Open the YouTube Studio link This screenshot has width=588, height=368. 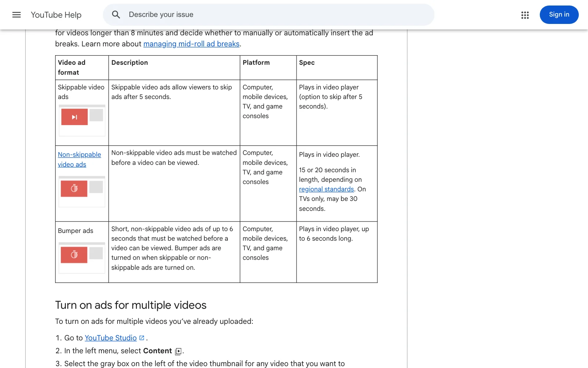click(111, 338)
